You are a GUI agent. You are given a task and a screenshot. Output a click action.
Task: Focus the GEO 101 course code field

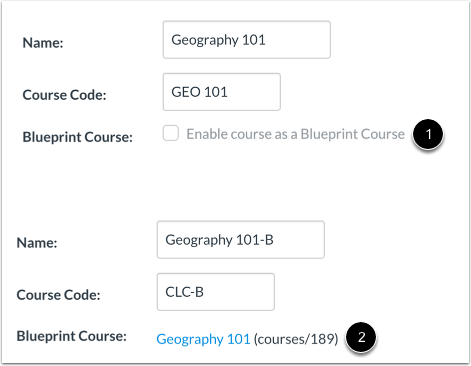[x=222, y=92]
